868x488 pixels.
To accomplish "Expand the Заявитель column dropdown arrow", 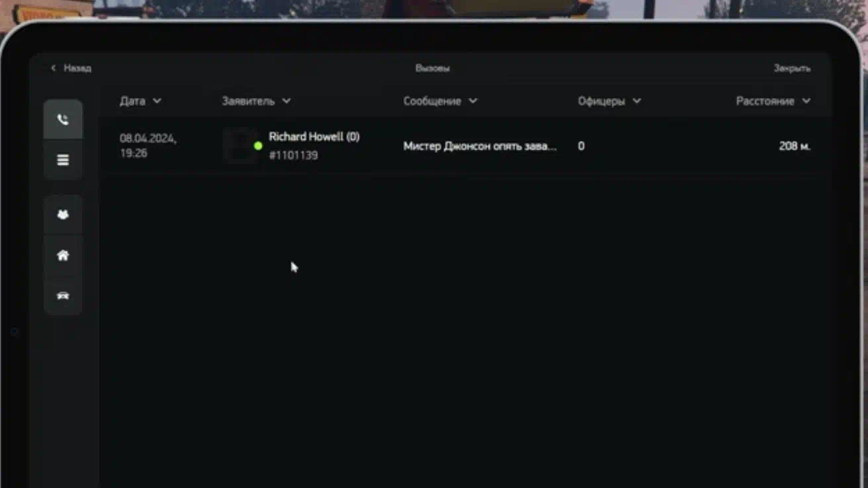I will coord(286,101).
